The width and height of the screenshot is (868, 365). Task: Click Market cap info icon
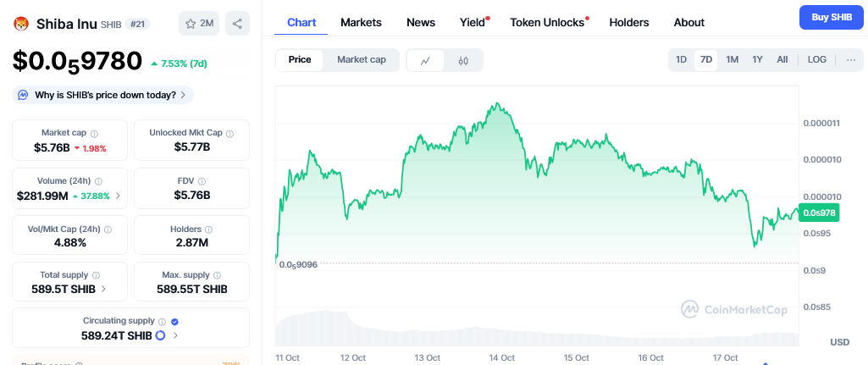coord(94,133)
